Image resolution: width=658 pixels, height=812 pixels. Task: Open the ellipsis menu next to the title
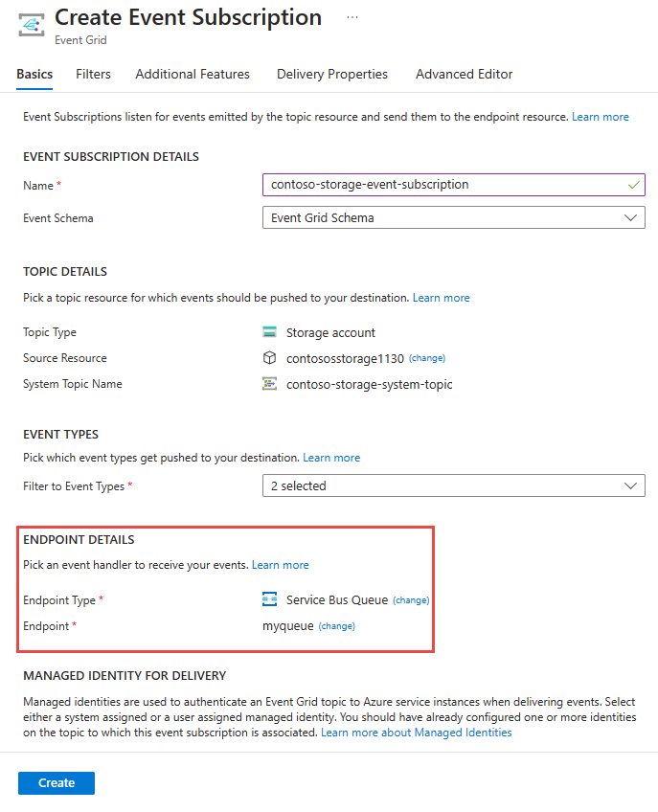[352, 16]
